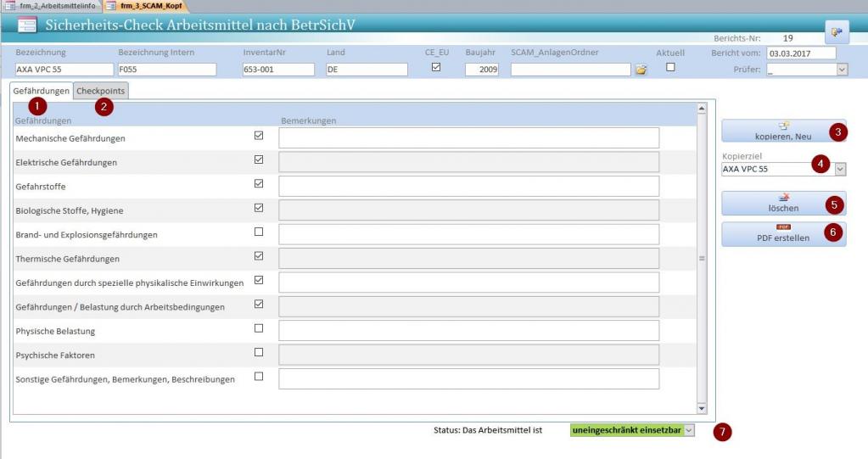This screenshot has width=868, height=459.
Task: Click the Berichts-Nr value 19
Action: point(787,38)
